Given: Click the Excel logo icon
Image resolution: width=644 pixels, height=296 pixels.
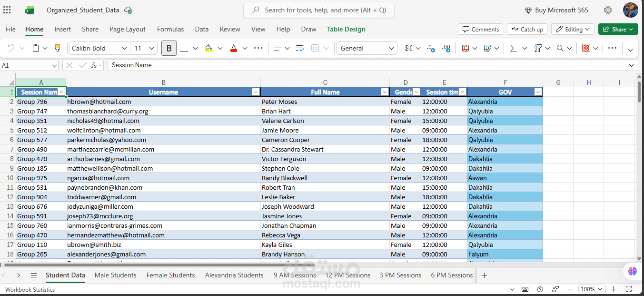Looking at the screenshot, I should click(30, 10).
